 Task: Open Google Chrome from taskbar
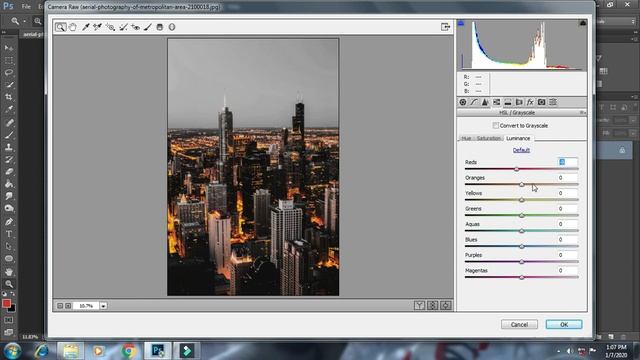129,351
